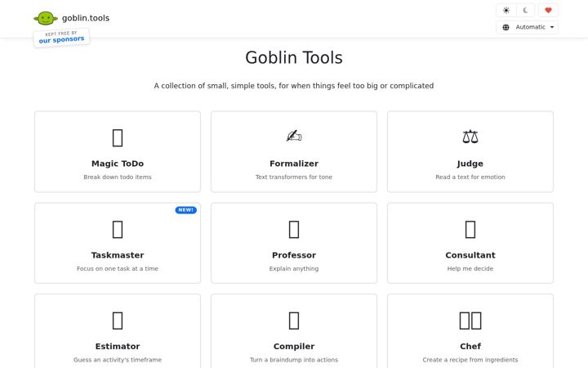The height and width of the screenshot is (368, 588).
Task: Click 'Help me decide' description
Action: pos(470,268)
